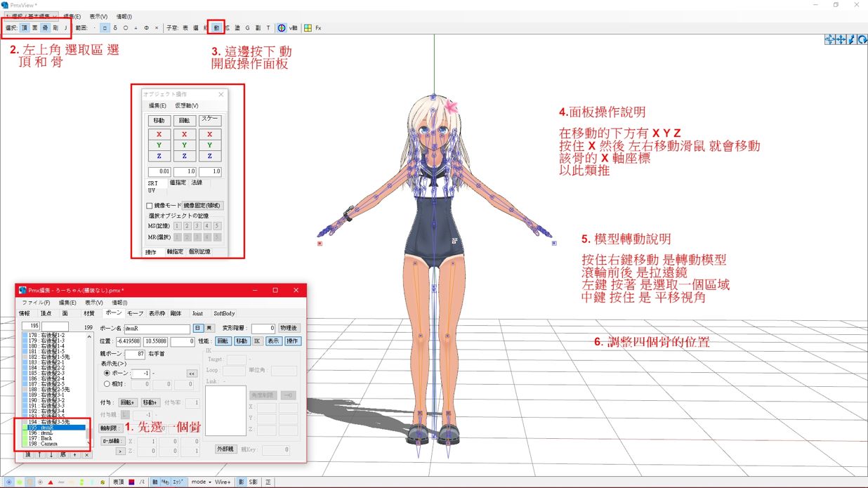
Task: Toggle the 軸 axis display in bottom bar
Action: [155, 482]
